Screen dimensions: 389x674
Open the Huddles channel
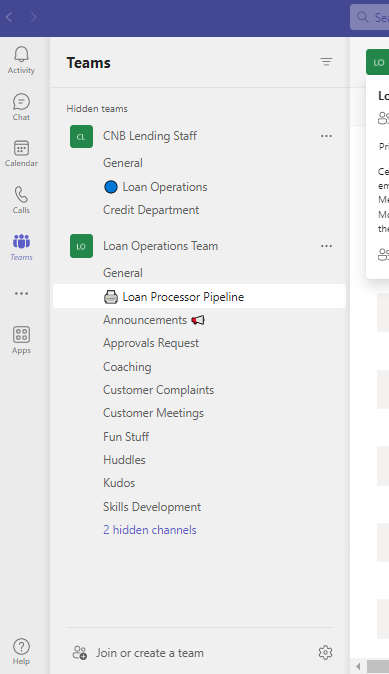124,460
